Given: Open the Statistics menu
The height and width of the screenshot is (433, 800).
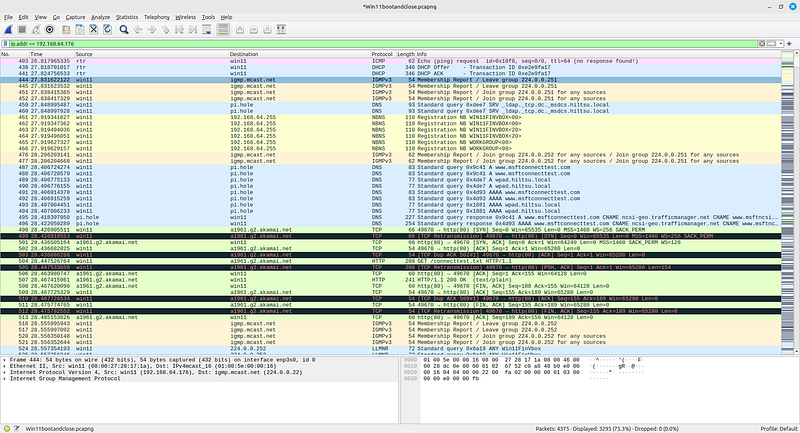Looking at the screenshot, I should click(x=127, y=17).
